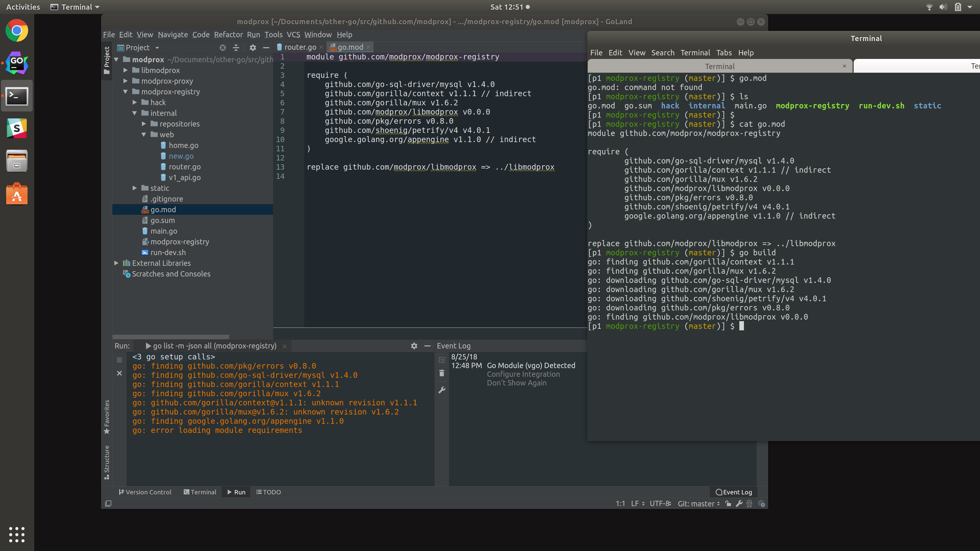Toggle read-only lock in status bar
Screen dimensions: 980x551
(728, 504)
